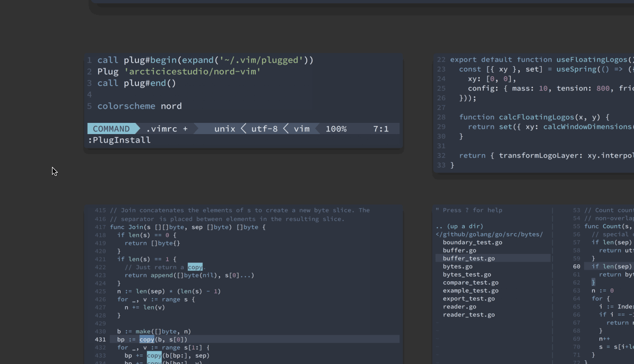This screenshot has height=364, width=634.
Task: Click the config: mass line 25
Action: click(551, 88)
